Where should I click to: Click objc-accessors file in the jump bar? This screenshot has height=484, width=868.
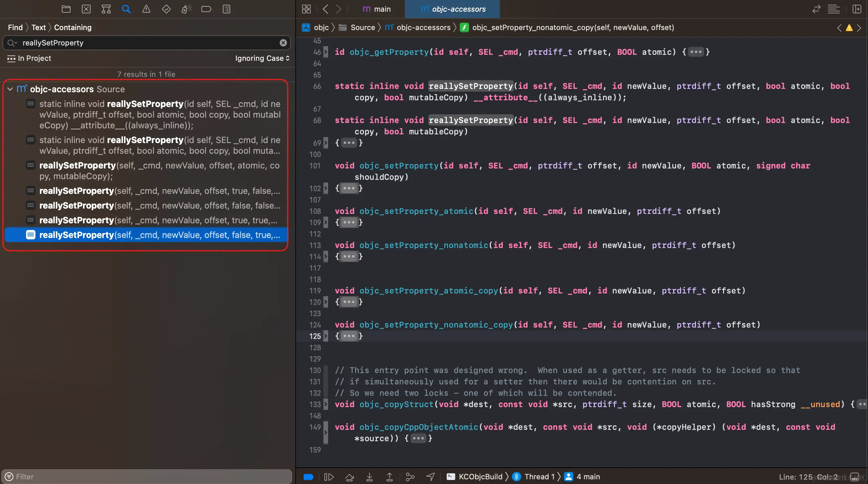pyautogui.click(x=418, y=27)
